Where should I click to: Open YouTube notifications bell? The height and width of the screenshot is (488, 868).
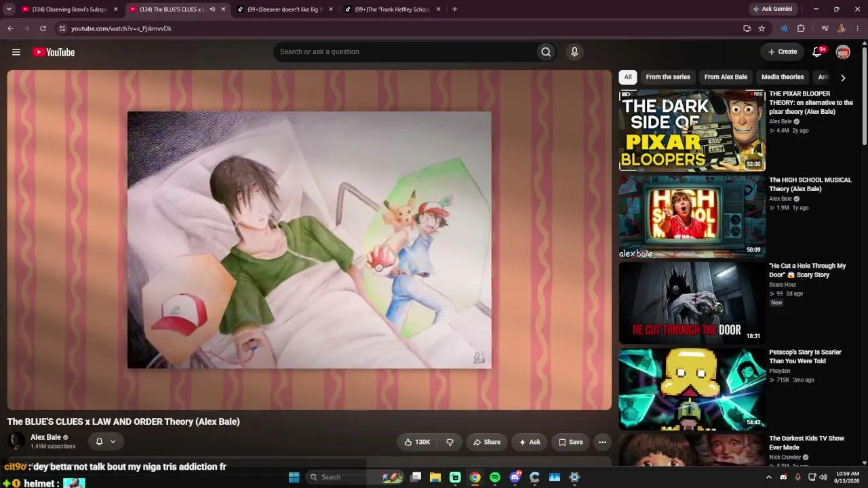pos(818,52)
